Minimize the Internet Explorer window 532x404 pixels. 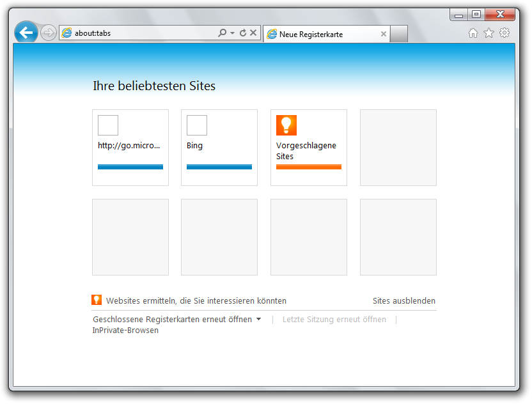(458, 15)
